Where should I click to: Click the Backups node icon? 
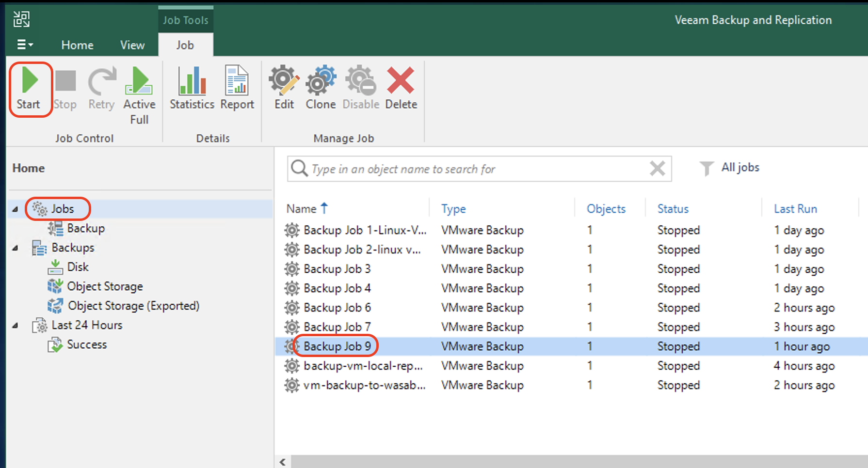(x=39, y=248)
